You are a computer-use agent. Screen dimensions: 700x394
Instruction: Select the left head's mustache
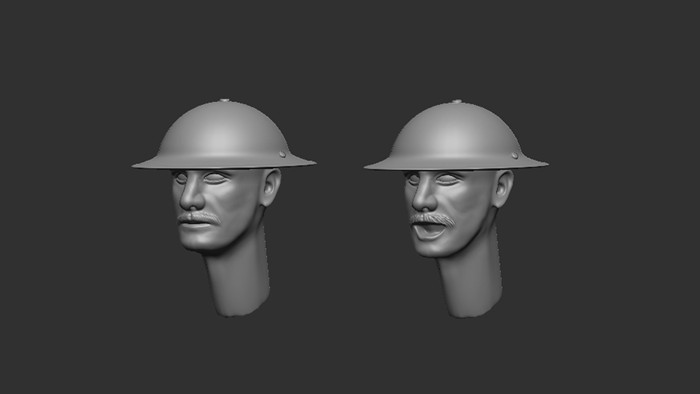tap(199, 218)
